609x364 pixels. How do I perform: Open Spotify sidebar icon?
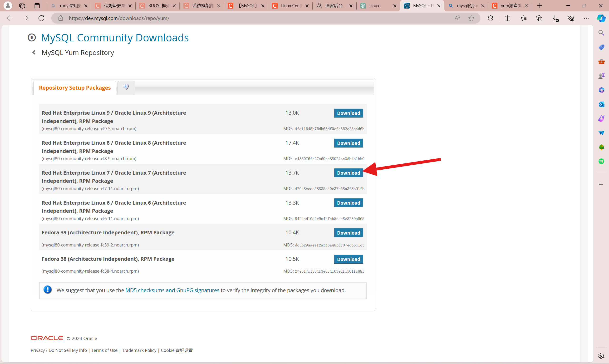point(601,161)
